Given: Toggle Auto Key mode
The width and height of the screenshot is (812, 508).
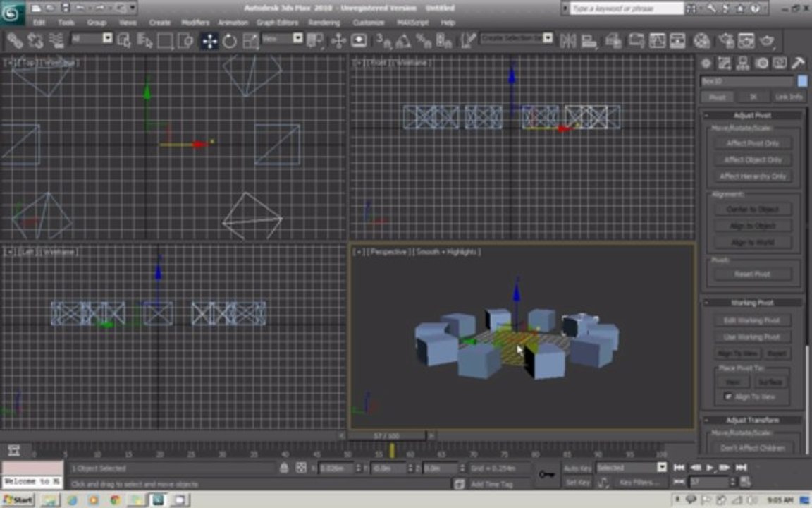Looking at the screenshot, I should (577, 468).
